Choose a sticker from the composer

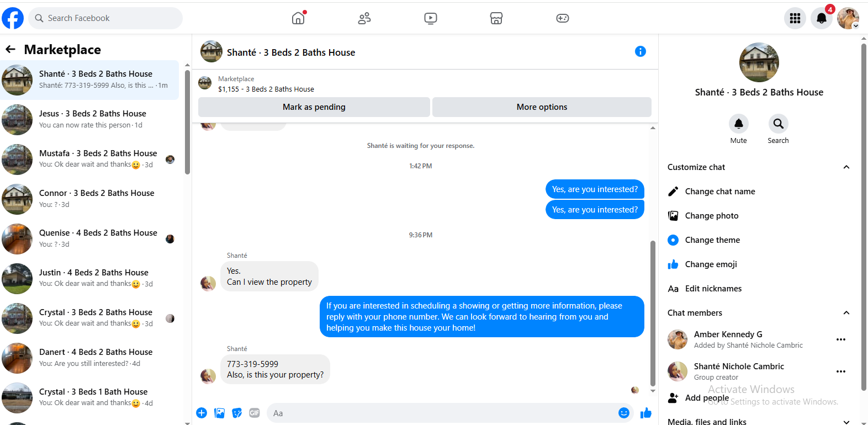coord(237,413)
